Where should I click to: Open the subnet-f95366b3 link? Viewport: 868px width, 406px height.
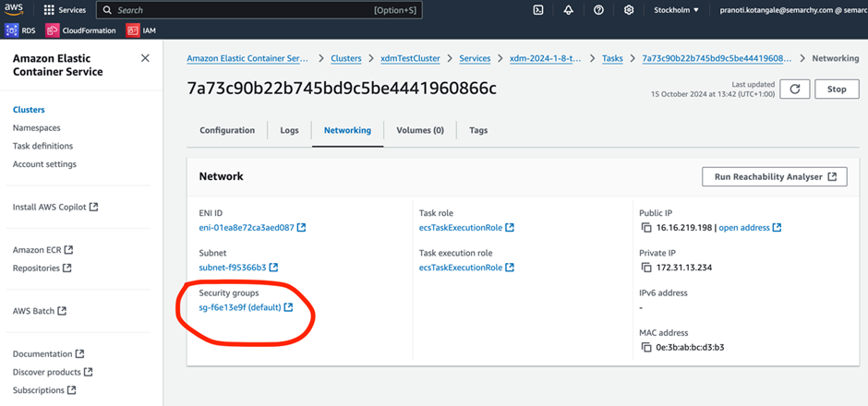coord(238,268)
